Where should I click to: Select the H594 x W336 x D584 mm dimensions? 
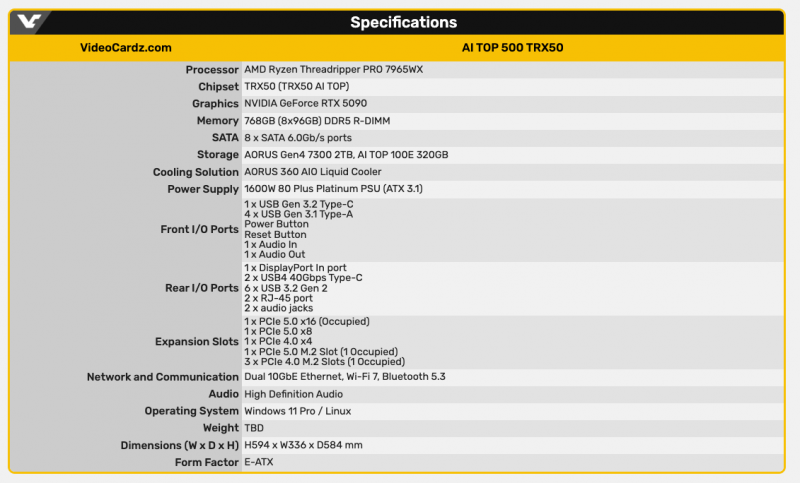click(303, 445)
